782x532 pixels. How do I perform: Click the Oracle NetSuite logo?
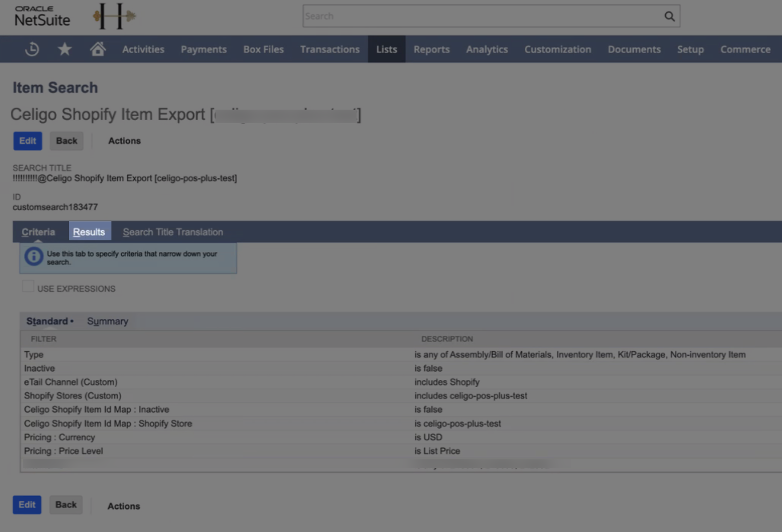[x=43, y=16]
